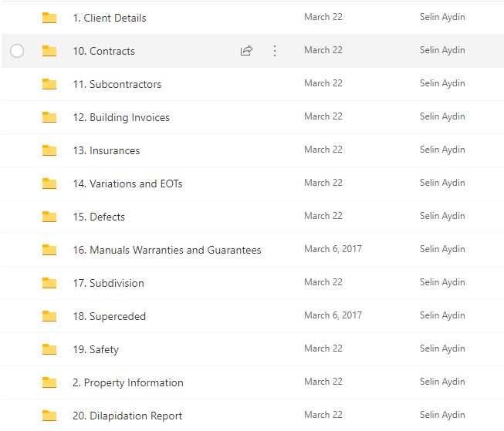Open the 2. Property Information folder

[x=127, y=382]
